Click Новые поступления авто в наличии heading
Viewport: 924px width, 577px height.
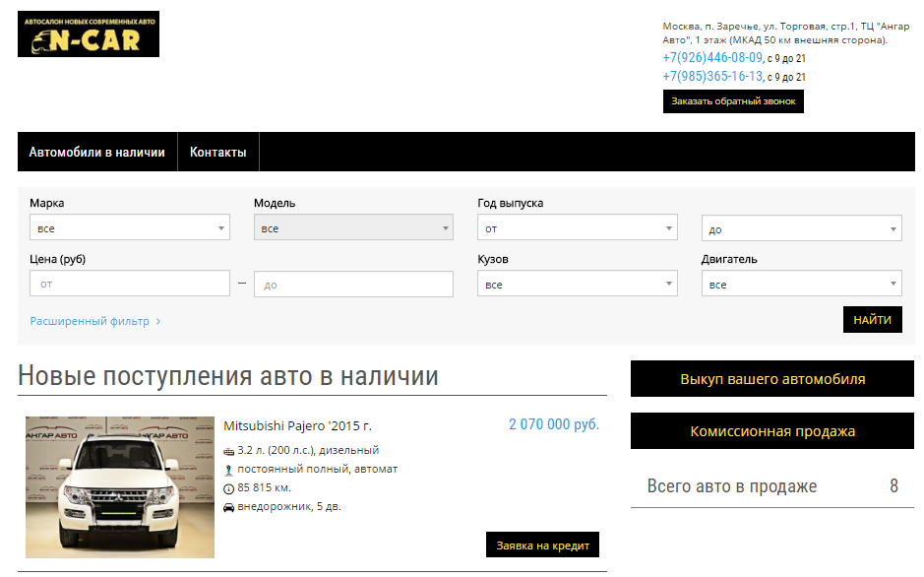(228, 376)
